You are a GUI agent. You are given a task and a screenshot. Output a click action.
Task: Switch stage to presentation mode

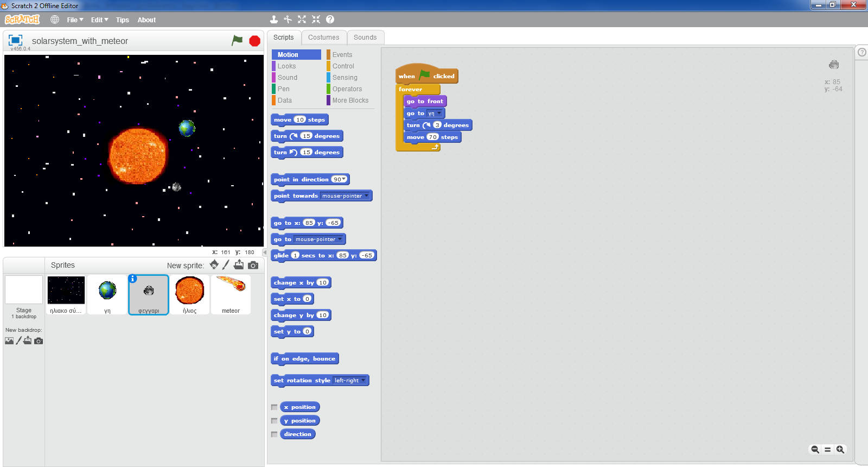15,40
